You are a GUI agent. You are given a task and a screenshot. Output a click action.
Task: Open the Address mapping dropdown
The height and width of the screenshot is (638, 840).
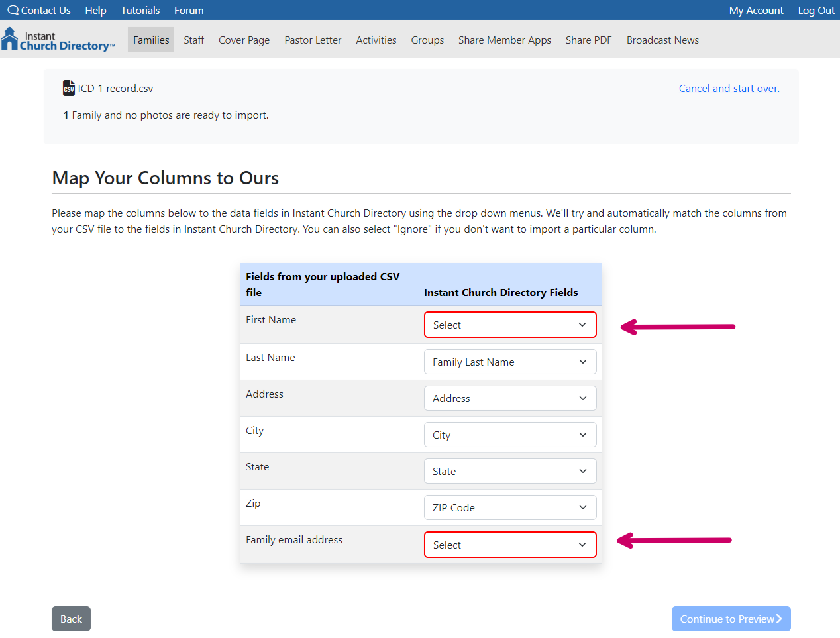(510, 398)
